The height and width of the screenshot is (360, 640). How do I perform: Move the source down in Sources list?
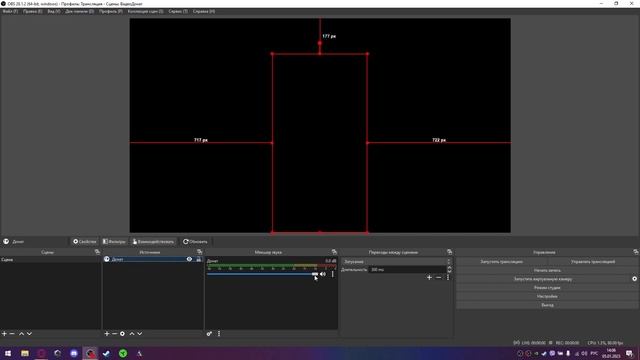(140, 333)
